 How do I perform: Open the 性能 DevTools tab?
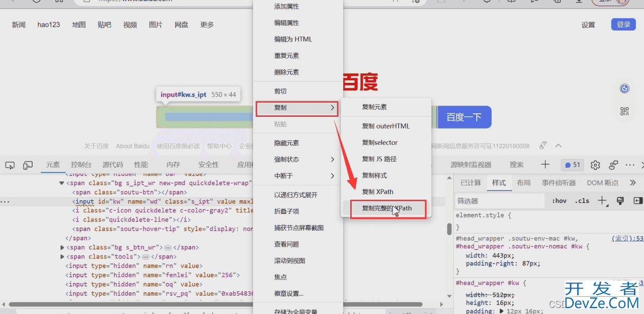click(x=141, y=165)
